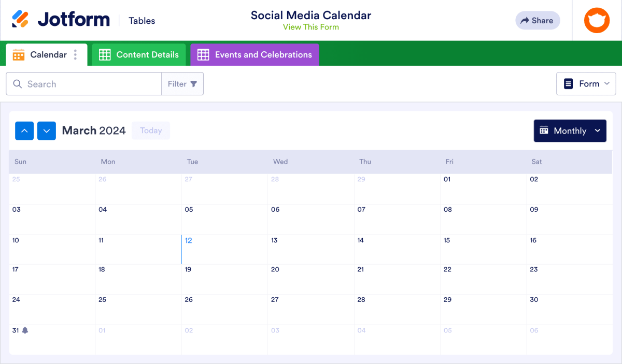Open the Monthly view dropdown
This screenshot has width=622, height=364.
(x=570, y=130)
